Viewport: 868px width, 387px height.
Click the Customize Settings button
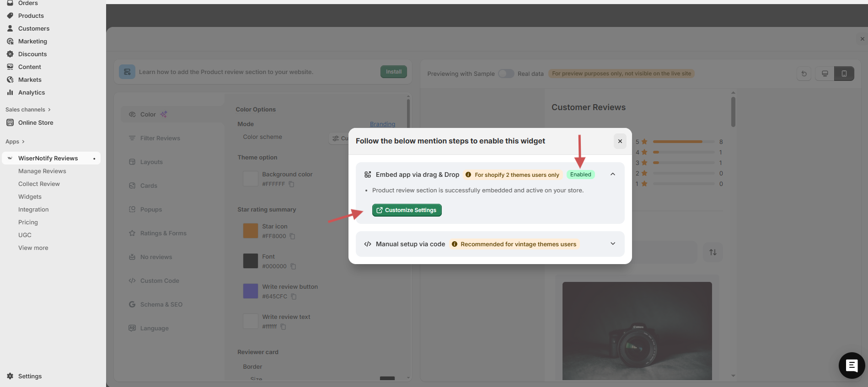(407, 210)
